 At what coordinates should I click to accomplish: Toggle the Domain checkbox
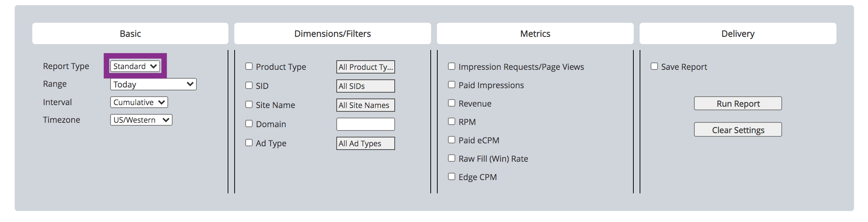pyautogui.click(x=249, y=123)
